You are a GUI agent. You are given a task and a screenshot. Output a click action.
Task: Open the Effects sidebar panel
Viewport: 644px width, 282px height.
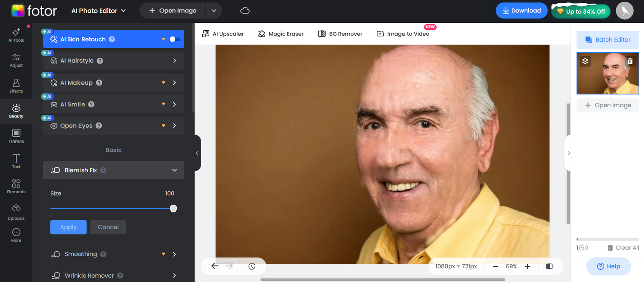(x=16, y=86)
